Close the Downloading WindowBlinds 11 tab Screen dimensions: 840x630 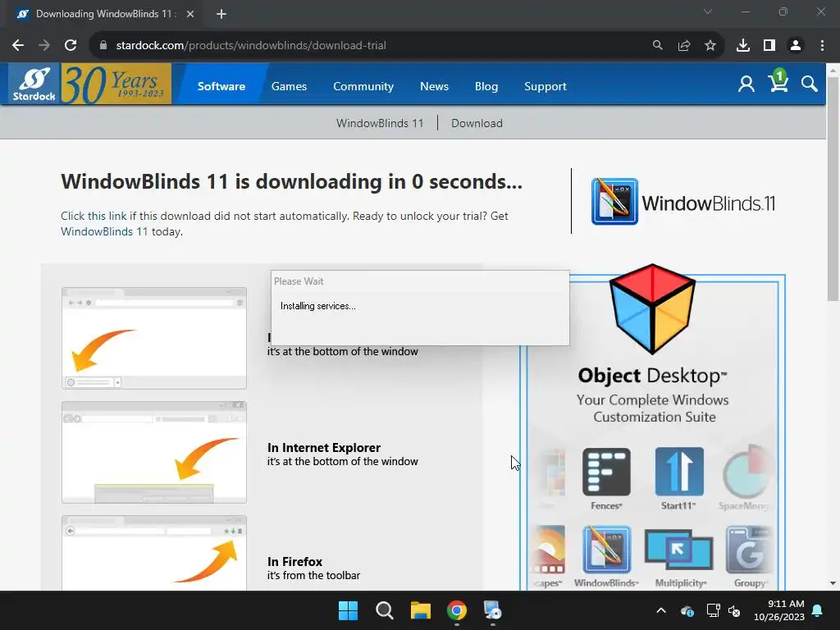pyautogui.click(x=190, y=14)
